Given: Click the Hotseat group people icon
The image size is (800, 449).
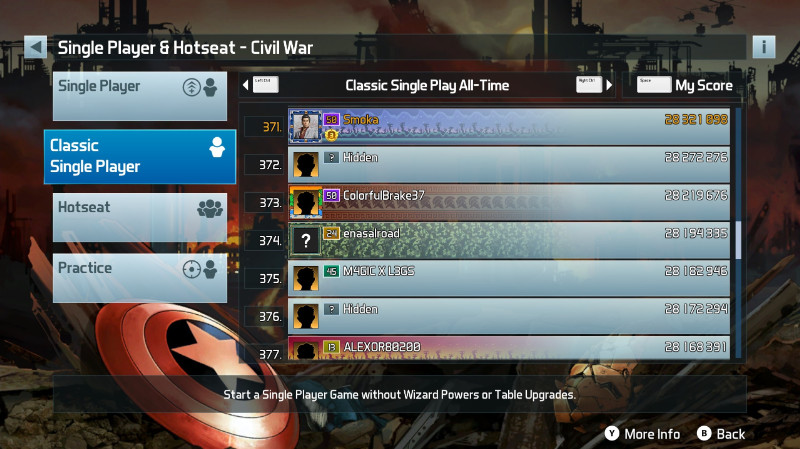Looking at the screenshot, I should point(210,208).
